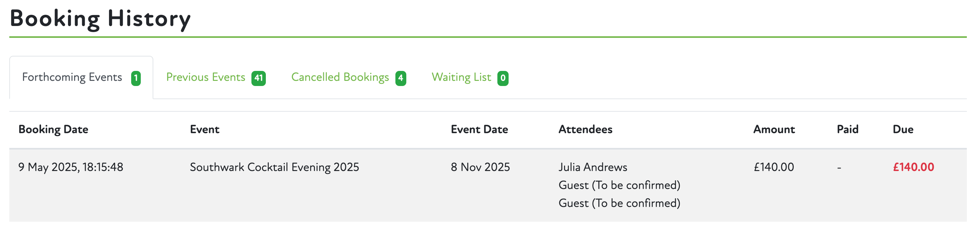980x240 pixels.
Task: Click the Forthcoming Events count badge
Action: click(136, 78)
